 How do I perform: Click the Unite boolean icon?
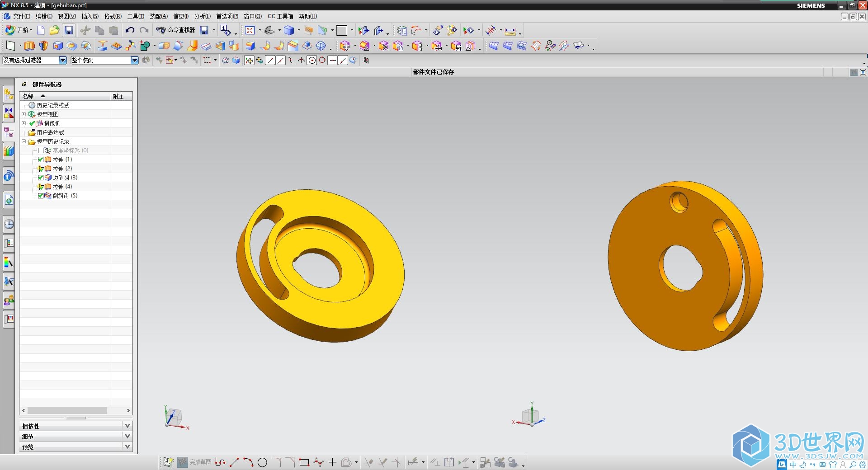[145, 46]
